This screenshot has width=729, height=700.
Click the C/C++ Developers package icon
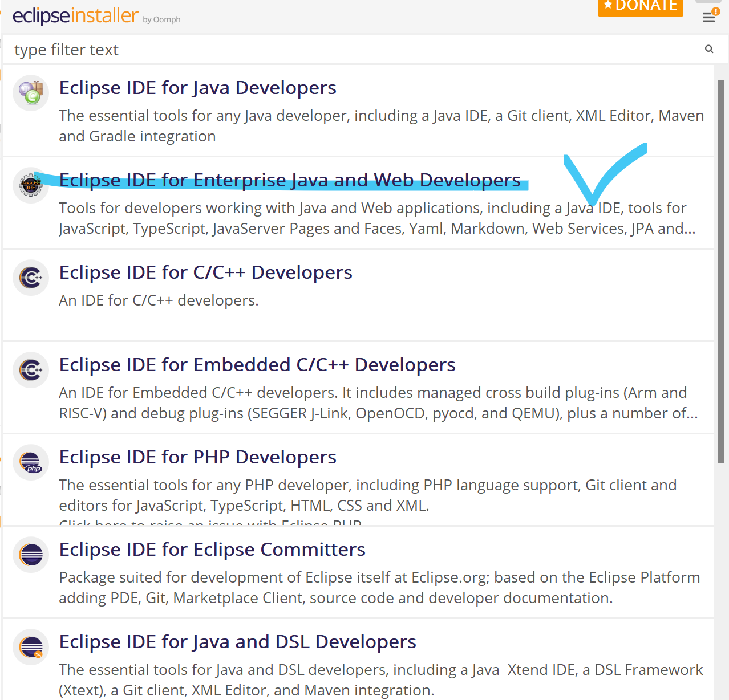pos(31,278)
